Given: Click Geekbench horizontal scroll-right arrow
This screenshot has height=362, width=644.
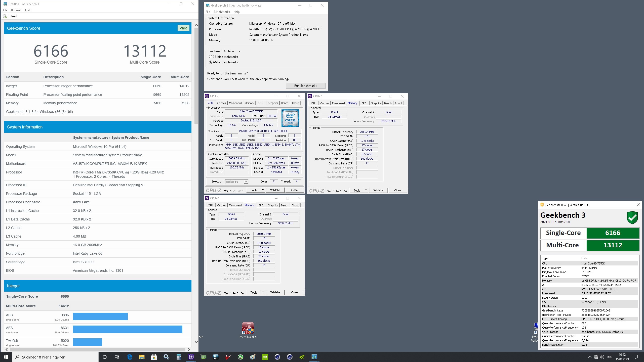Looking at the screenshot, I should (189, 349).
